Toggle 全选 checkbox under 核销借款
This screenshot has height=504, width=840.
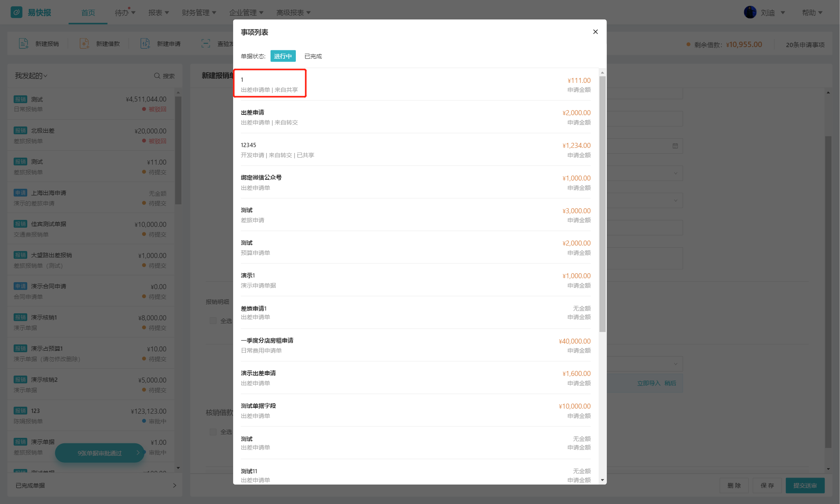[213, 432]
